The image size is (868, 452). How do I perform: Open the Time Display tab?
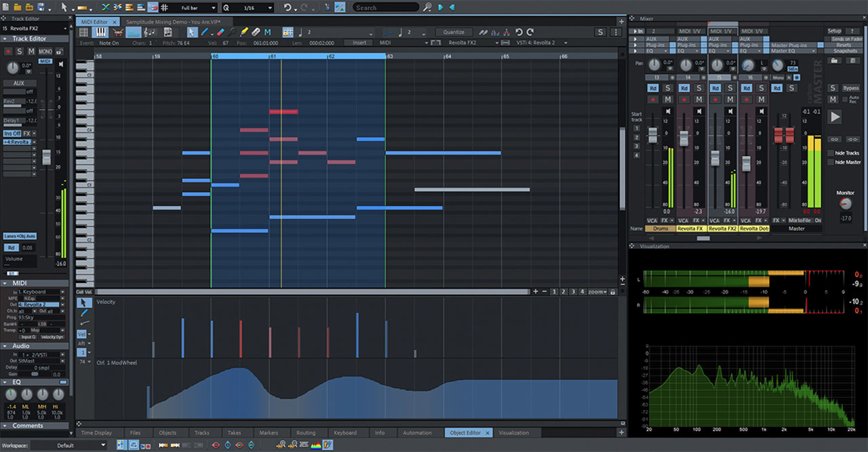click(x=96, y=432)
